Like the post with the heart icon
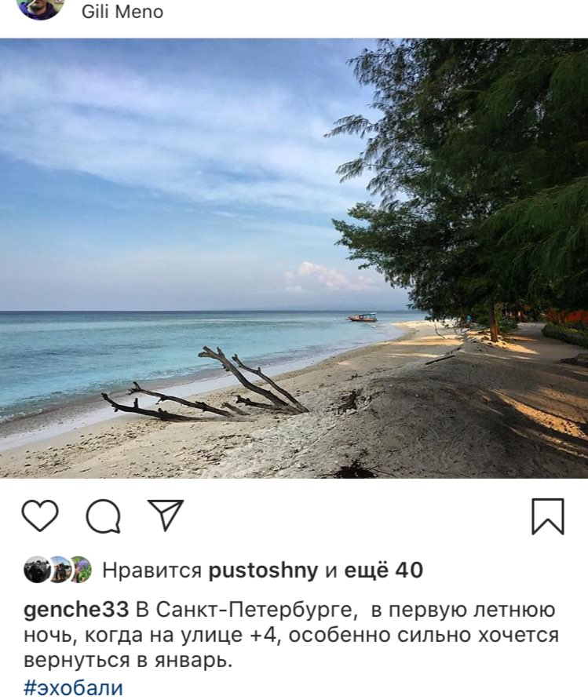 (x=40, y=516)
